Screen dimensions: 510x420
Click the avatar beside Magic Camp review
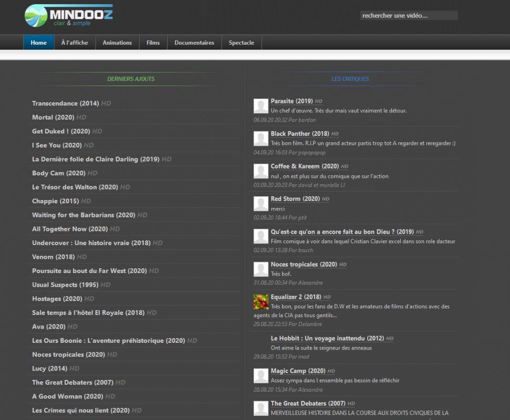[261, 376]
